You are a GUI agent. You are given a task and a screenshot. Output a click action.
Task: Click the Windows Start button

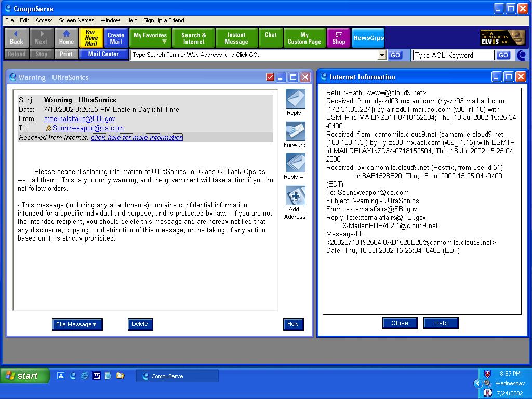(x=24, y=376)
